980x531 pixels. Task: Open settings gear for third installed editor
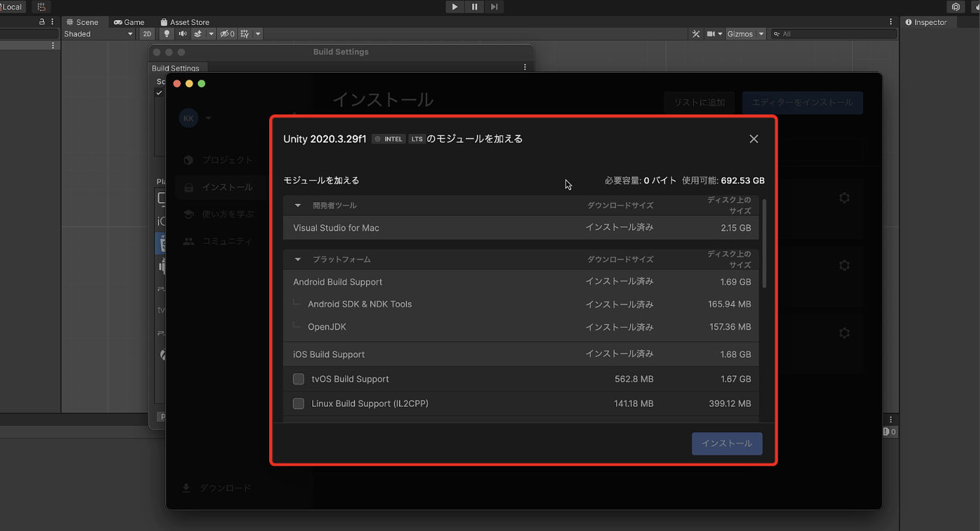point(844,333)
